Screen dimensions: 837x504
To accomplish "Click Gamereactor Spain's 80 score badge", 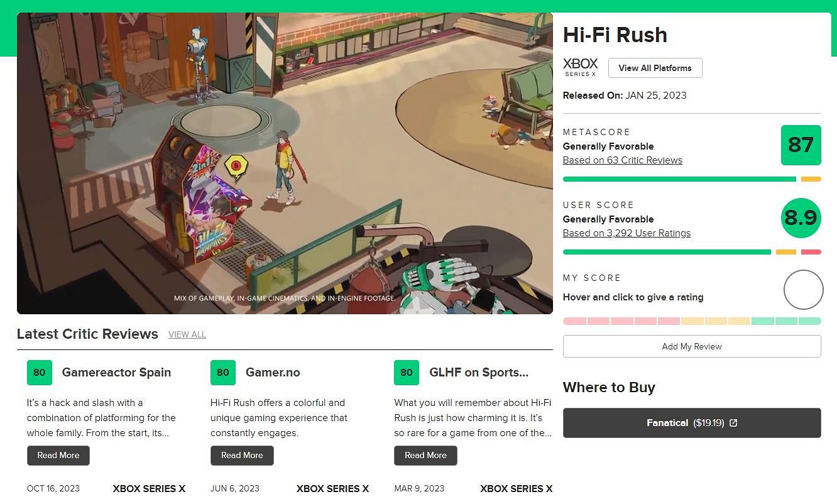I will (x=39, y=373).
